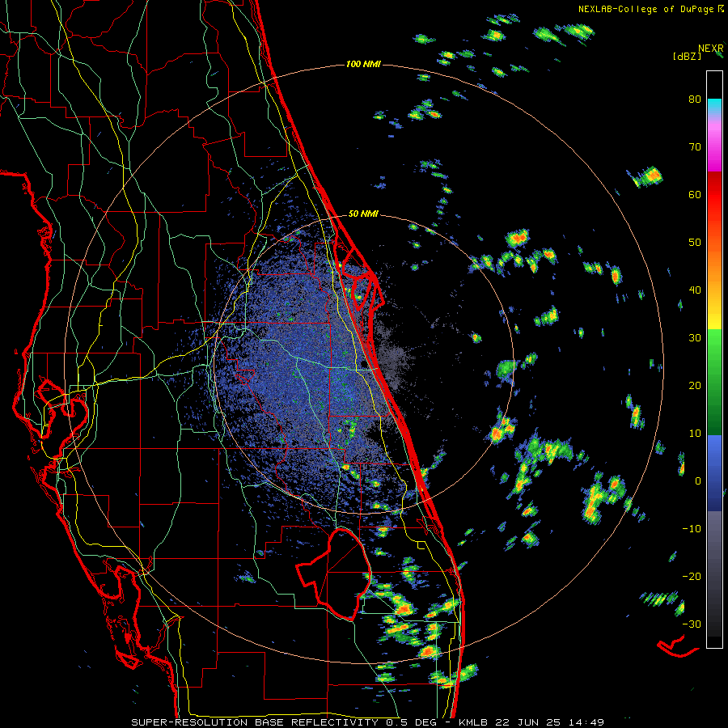Click the 20 dBZ label on the scale

(695, 385)
